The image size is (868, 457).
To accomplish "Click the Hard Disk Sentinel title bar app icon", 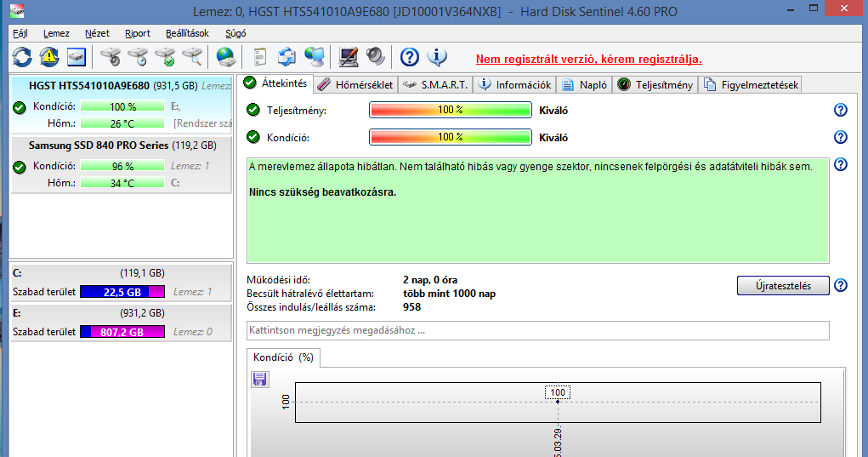I will point(17,10).
